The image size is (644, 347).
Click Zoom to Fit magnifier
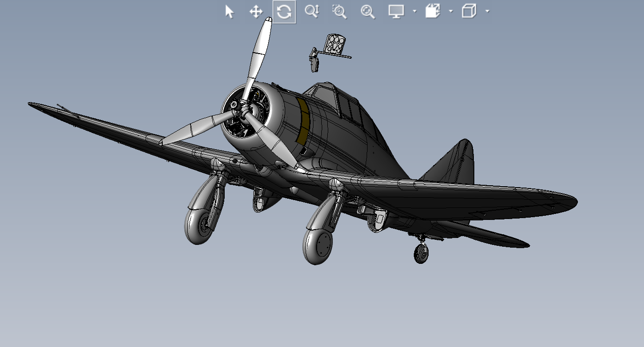368,12
